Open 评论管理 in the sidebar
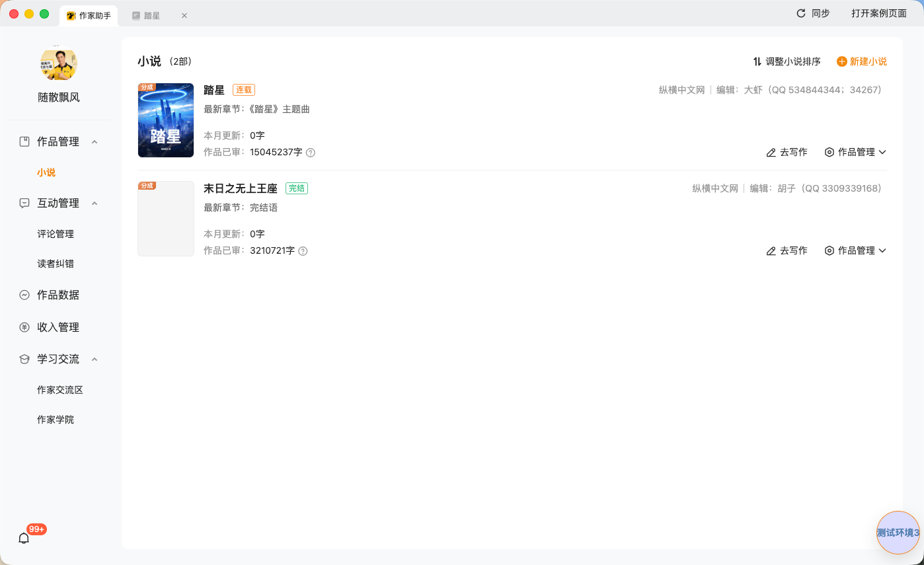This screenshot has width=924, height=565. [x=56, y=234]
